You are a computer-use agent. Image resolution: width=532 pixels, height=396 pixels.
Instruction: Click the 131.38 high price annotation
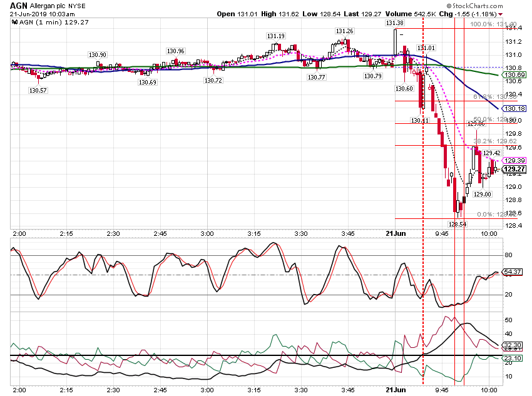coord(394,23)
